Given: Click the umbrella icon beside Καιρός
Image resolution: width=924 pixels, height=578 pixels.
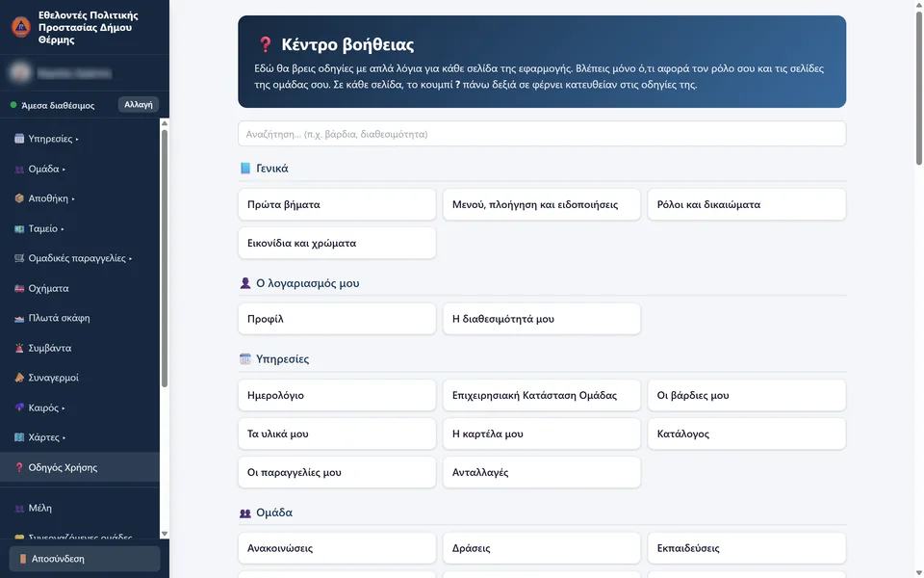Looking at the screenshot, I should click(x=19, y=407).
